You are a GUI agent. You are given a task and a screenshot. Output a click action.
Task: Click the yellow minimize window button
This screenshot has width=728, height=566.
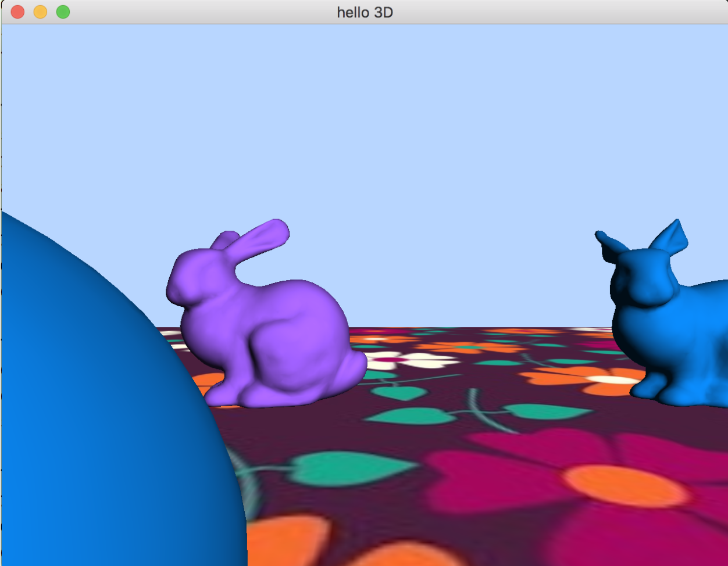click(40, 12)
